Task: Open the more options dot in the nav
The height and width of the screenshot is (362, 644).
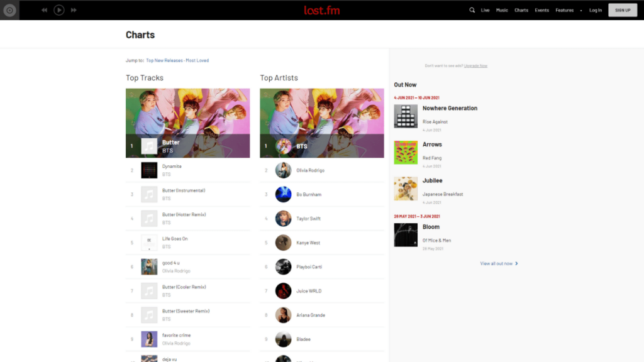Action: point(580,11)
